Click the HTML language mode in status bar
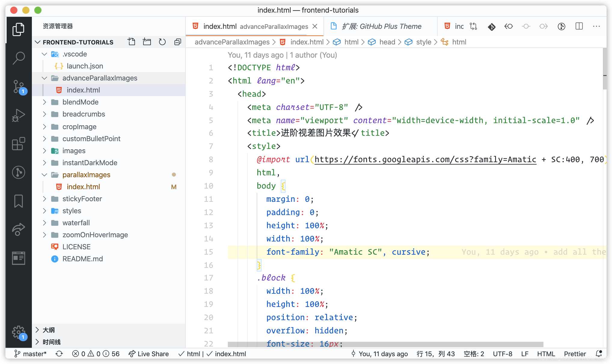Screen dimensions: 612x364 coord(546,354)
